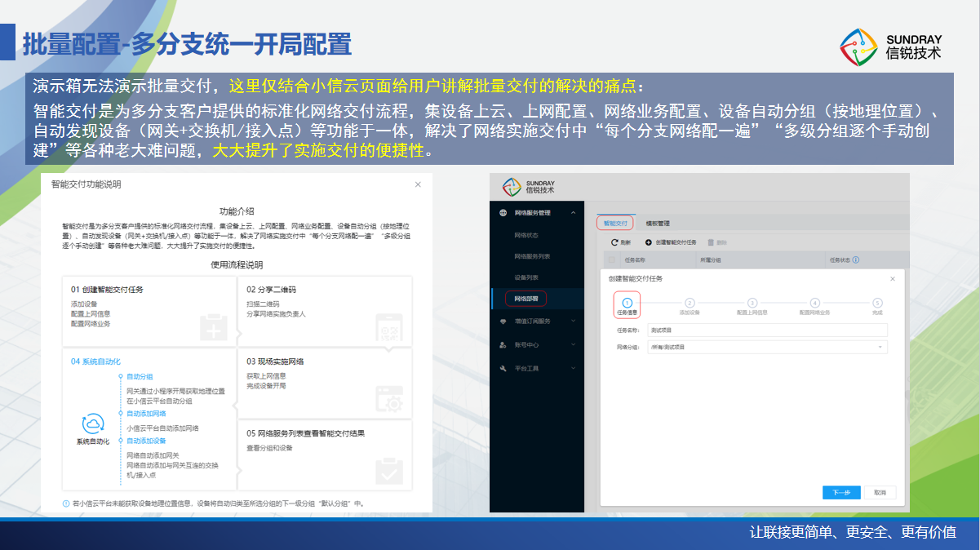Click the info icon beside 任务状态
The height and width of the screenshot is (550, 980).
click(856, 260)
